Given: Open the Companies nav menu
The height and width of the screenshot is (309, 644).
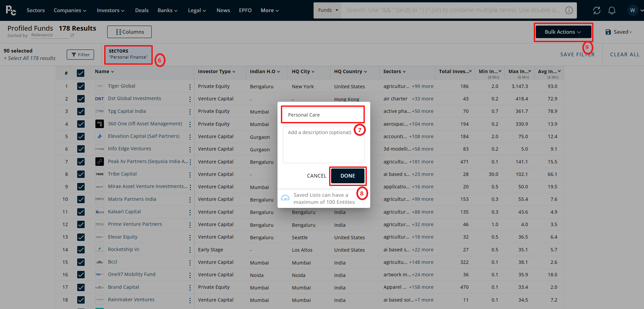Looking at the screenshot, I should tap(70, 10).
